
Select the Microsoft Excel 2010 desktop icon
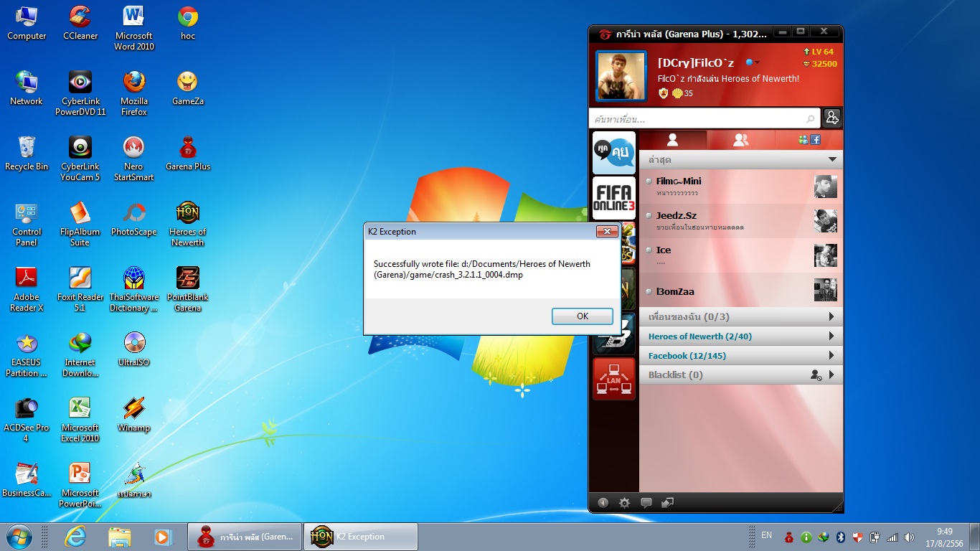pyautogui.click(x=80, y=420)
